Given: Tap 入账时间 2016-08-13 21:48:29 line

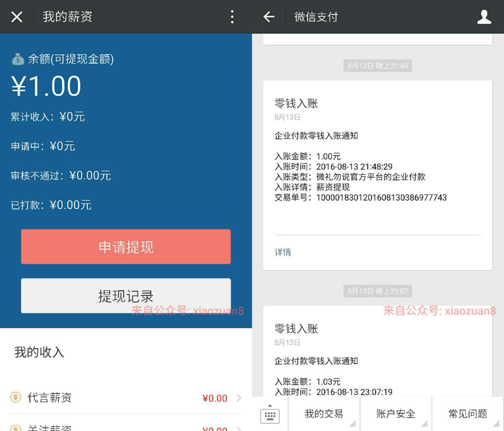Looking at the screenshot, I should pyautogui.click(x=334, y=167).
